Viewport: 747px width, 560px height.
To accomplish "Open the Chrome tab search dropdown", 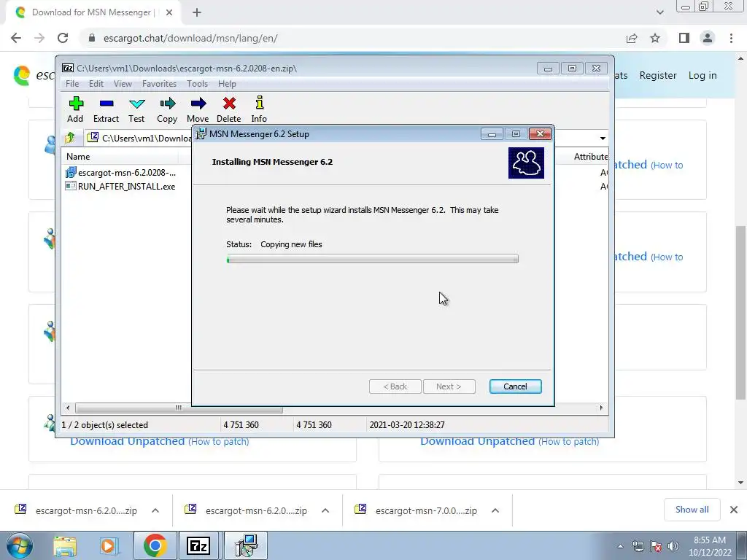I will [659, 12].
